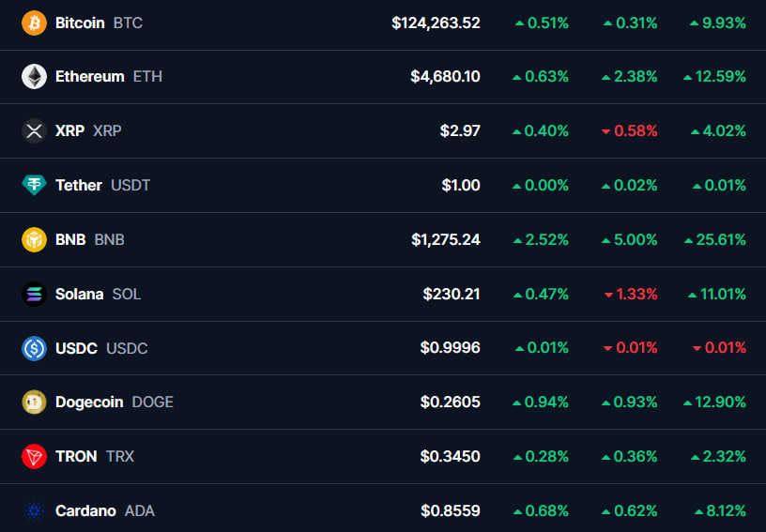Click the Dogecoin logo icon
Viewport: 766px width, 532px height.
34,402
